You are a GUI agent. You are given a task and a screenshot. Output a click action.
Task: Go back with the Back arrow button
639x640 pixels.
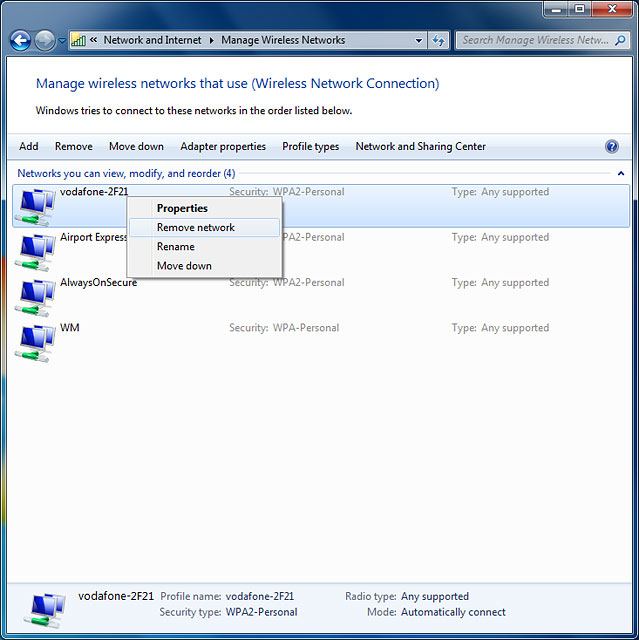click(20, 40)
